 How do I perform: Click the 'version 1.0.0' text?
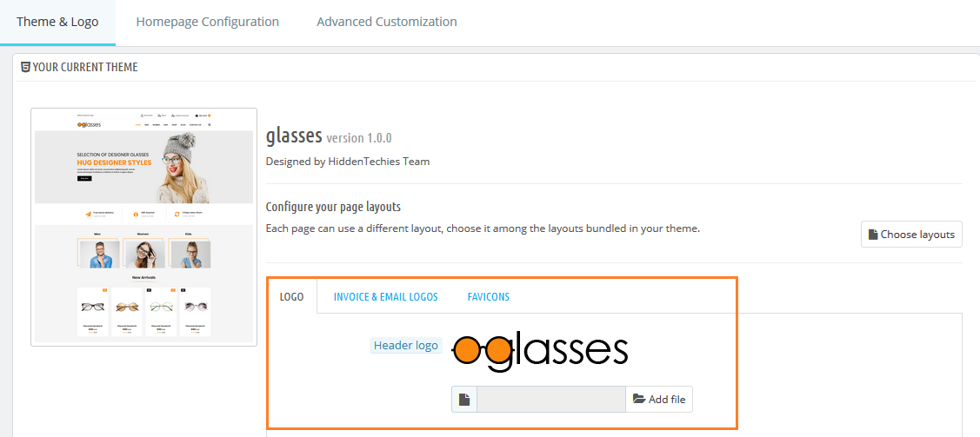[x=359, y=138]
